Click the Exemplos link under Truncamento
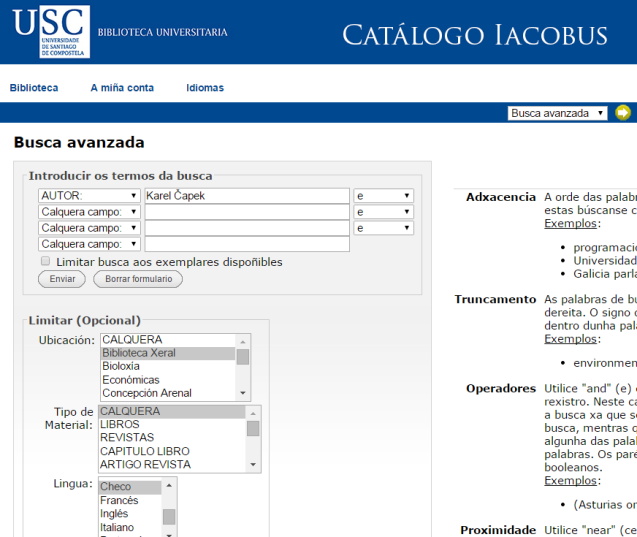Viewport: 637px width, 537px height. pos(570,339)
